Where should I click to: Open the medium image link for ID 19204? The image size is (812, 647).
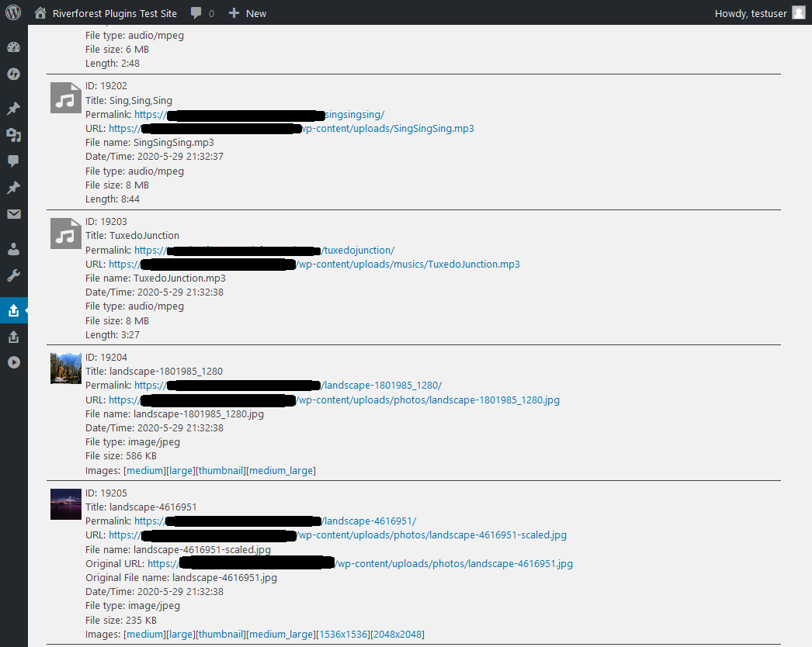point(145,470)
